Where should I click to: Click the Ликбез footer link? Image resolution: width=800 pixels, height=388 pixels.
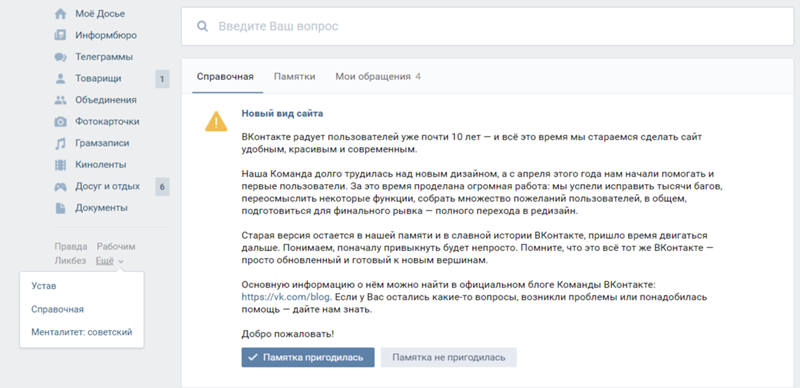(70, 261)
